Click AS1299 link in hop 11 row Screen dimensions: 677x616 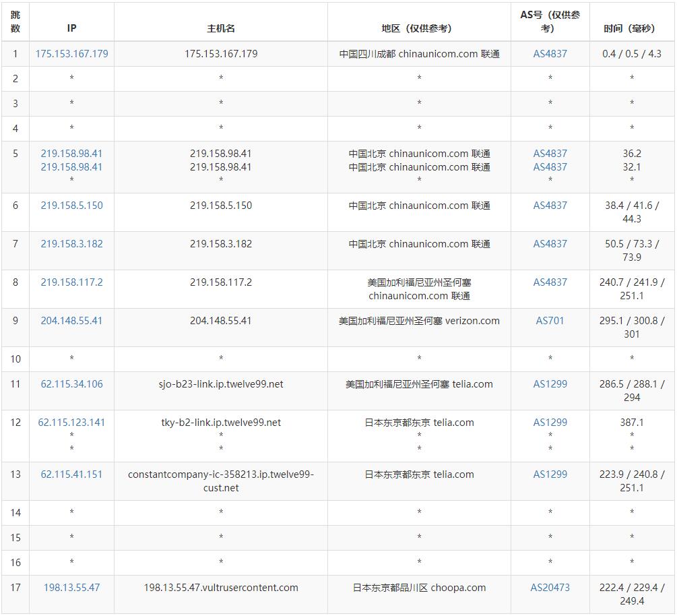550,384
